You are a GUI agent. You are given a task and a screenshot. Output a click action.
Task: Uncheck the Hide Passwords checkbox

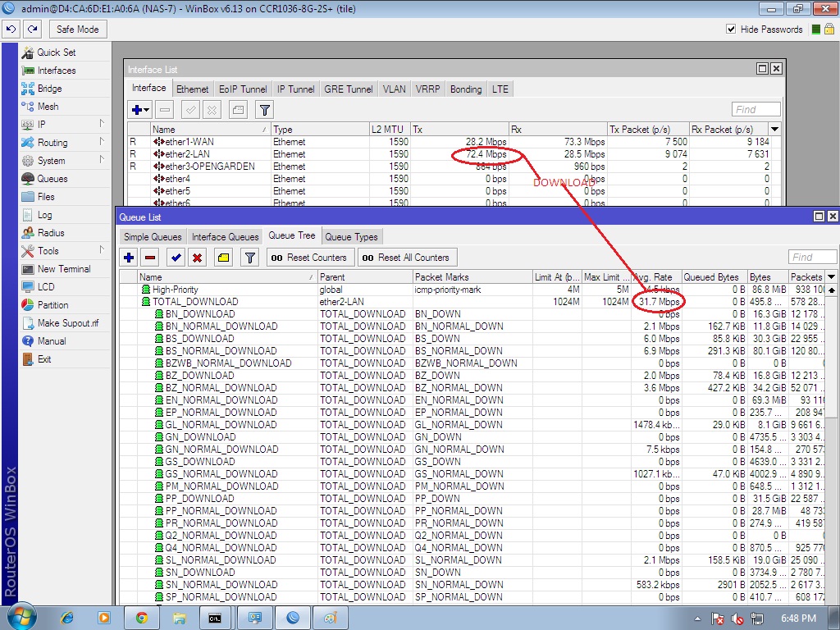pos(730,29)
